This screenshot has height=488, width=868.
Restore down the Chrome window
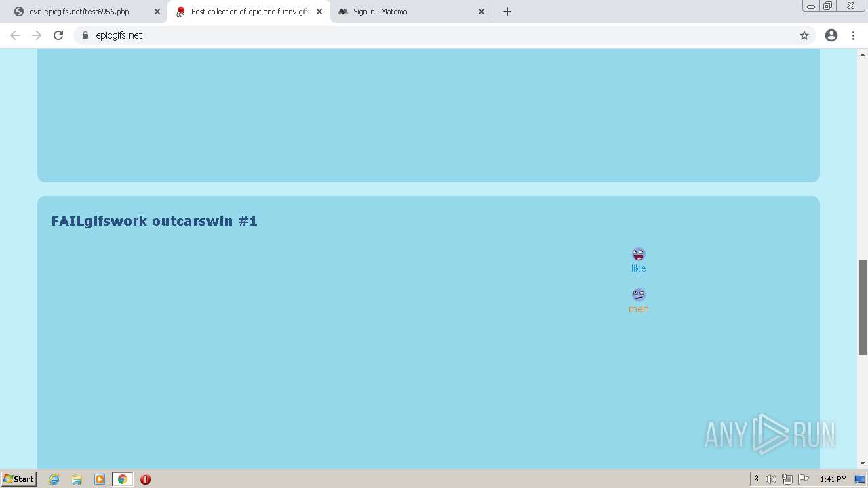828,6
